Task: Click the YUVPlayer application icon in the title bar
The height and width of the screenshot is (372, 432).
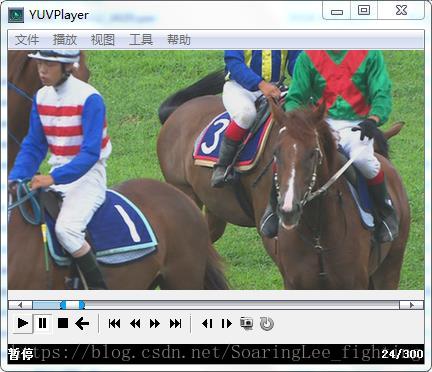Action: [x=16, y=15]
